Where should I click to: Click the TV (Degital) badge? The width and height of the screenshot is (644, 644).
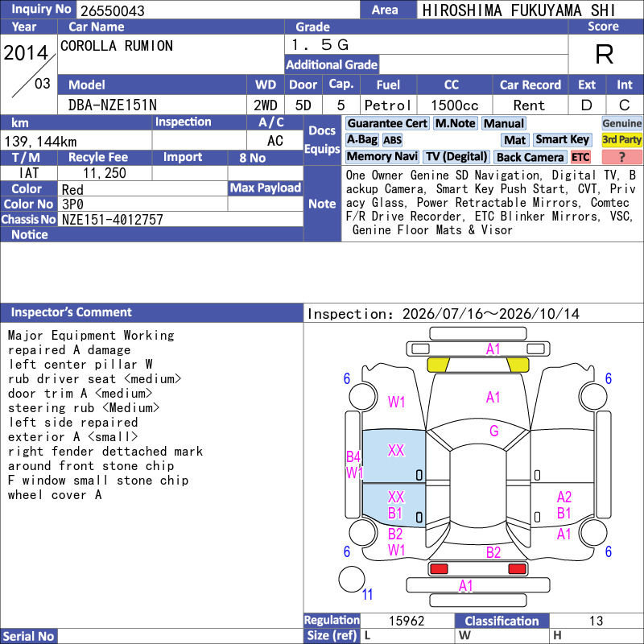pos(456,156)
